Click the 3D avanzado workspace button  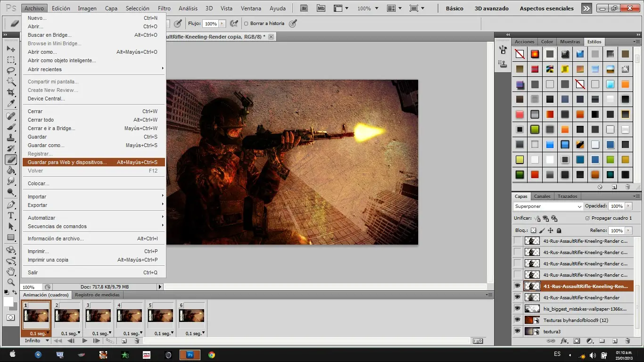(x=491, y=8)
